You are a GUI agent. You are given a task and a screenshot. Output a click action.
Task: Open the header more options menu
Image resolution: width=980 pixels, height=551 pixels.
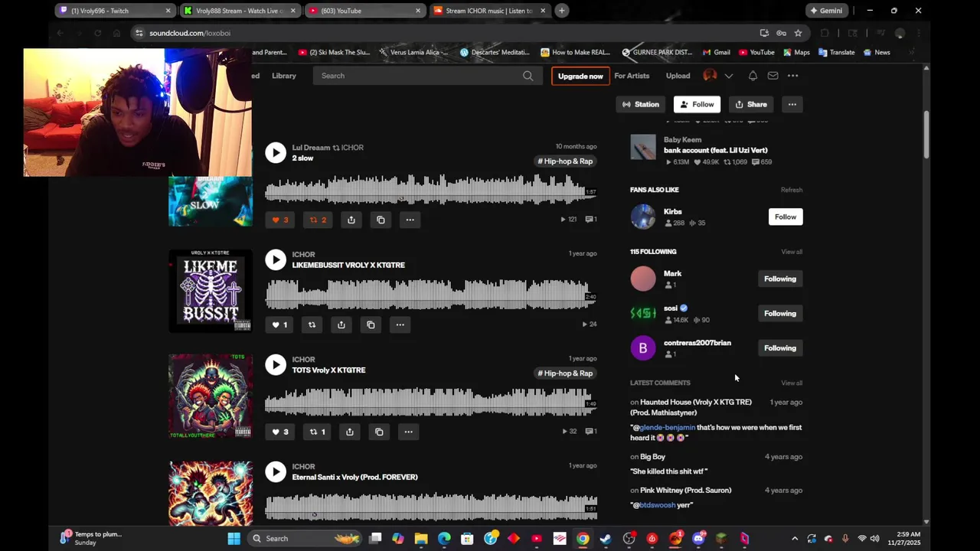click(x=793, y=76)
